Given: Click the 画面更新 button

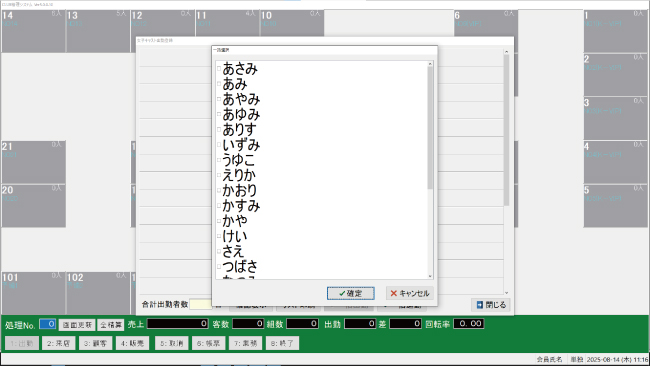Looking at the screenshot, I should pos(77,325).
